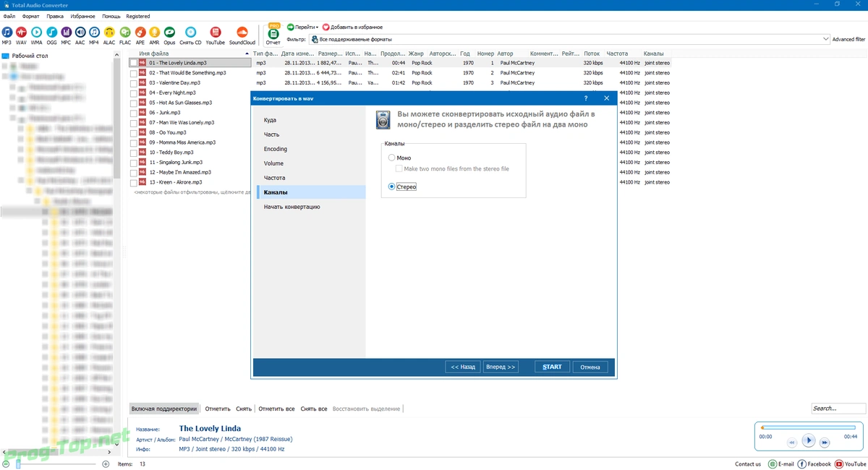The image size is (868, 470).
Task: Tick checkbox for 12 - Maybe I'm Amazed.mp3
Action: pos(134,172)
